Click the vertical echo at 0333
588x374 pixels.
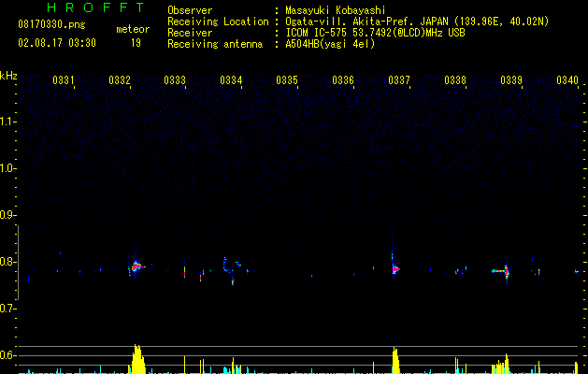(184, 271)
